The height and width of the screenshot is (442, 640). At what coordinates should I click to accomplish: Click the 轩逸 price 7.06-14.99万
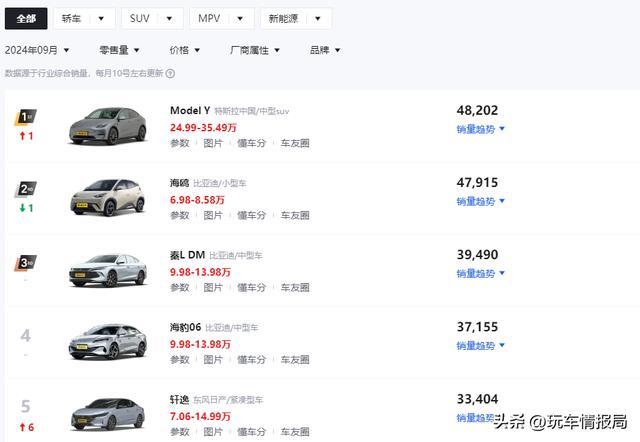point(200,416)
